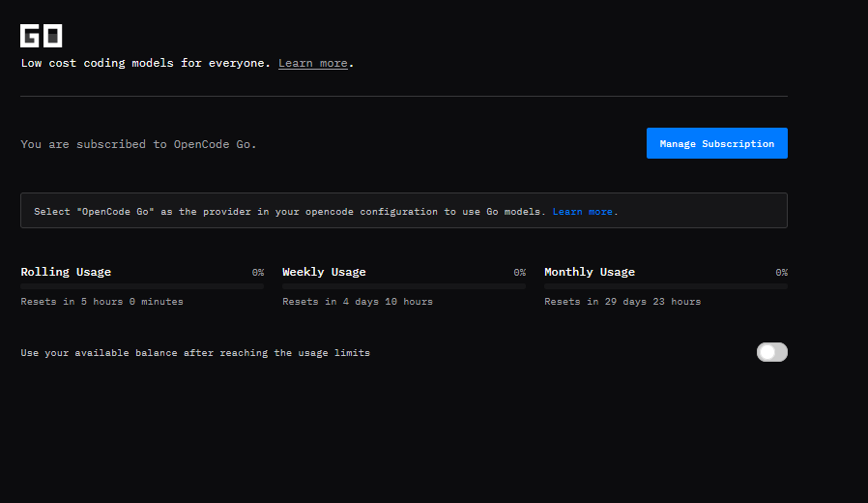Viewport: 868px width, 503px height.
Task: Click the Manage Subscription button
Action: 717,143
